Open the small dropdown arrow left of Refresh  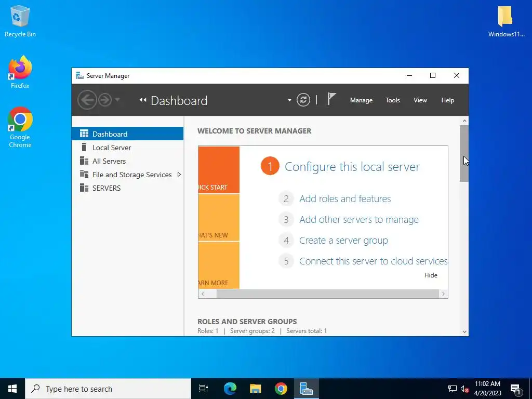pyautogui.click(x=289, y=100)
